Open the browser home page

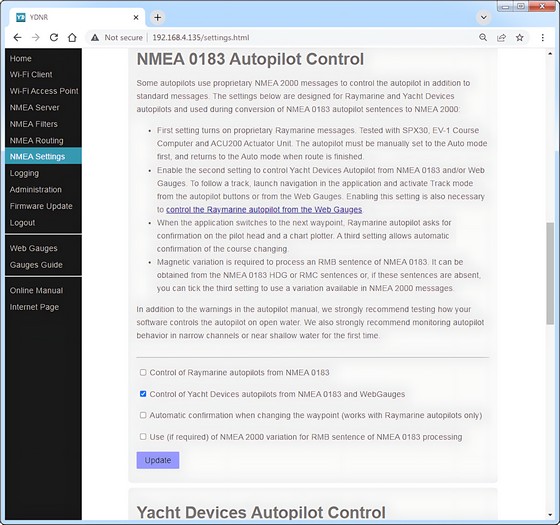point(72,38)
